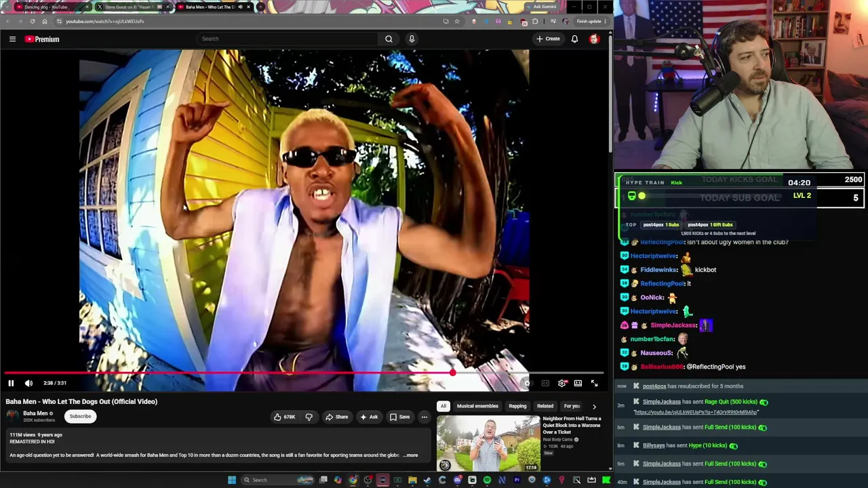868x488 pixels.
Task: Mute the video with the speaker icon
Action: tap(28, 383)
